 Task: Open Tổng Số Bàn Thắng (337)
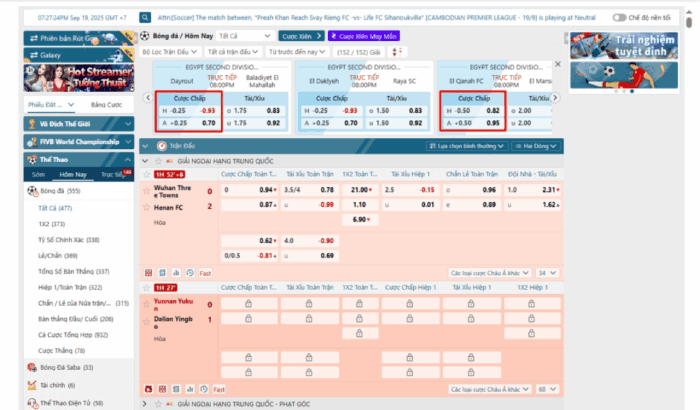74,271
